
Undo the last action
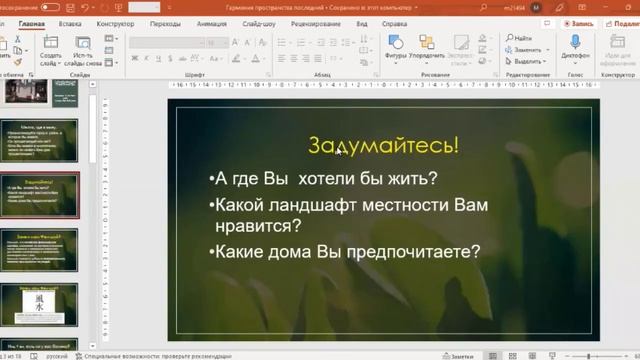(84, 8)
